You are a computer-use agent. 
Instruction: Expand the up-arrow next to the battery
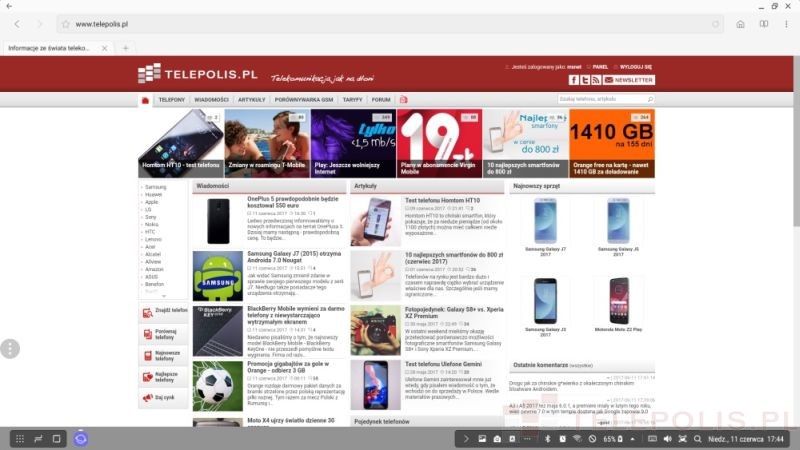(x=632, y=439)
